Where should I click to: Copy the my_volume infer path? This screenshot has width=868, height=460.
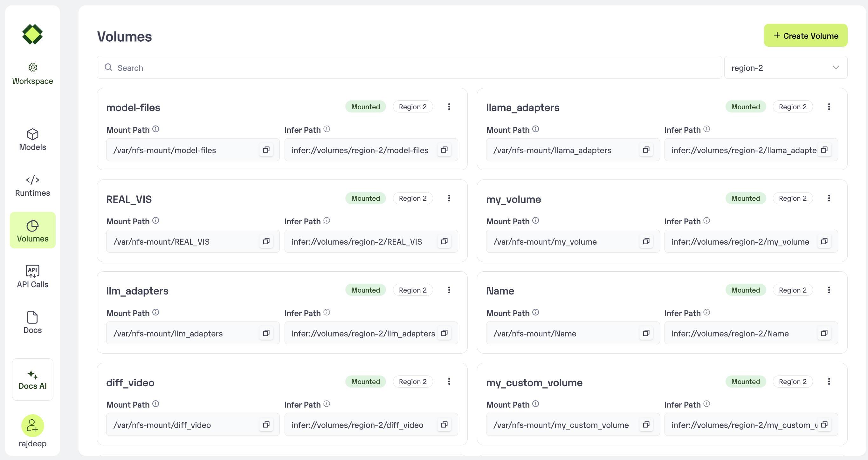824,241
